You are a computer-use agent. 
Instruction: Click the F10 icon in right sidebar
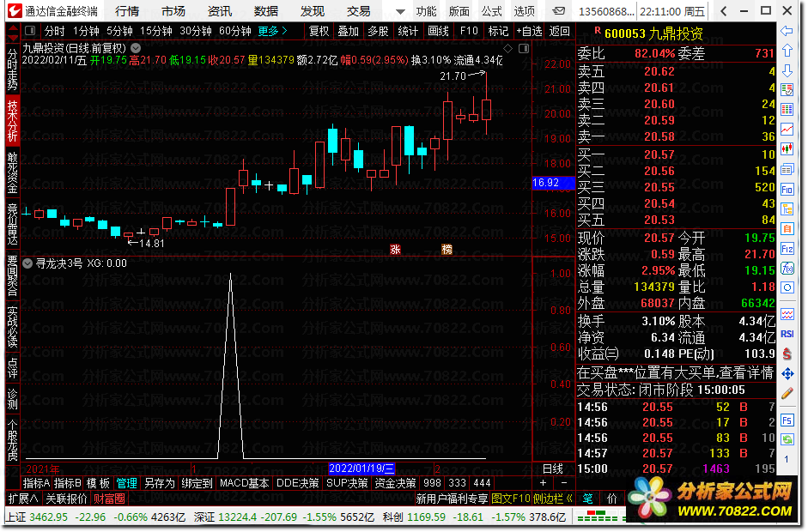pyautogui.click(x=787, y=189)
